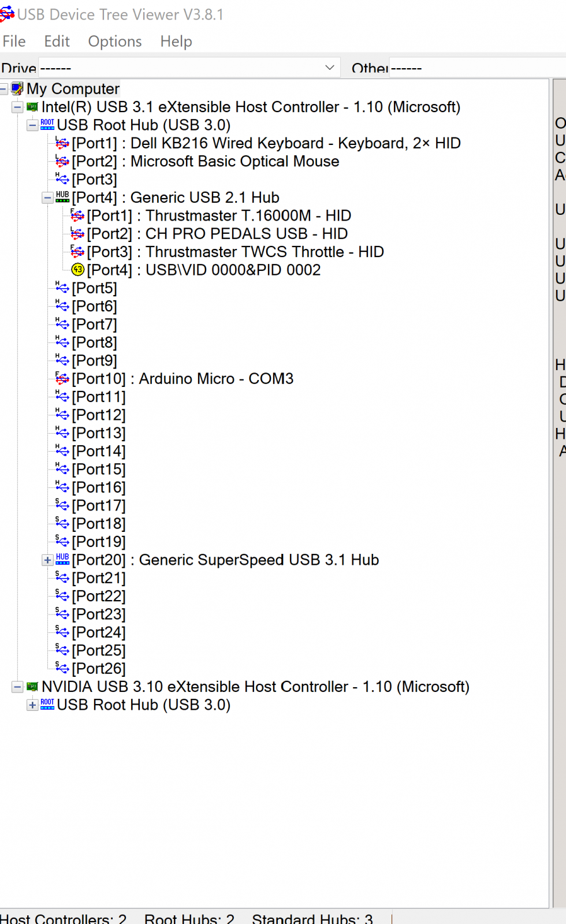566x924 pixels.
Task: Select the [Port6] tree row
Action: [x=94, y=306]
